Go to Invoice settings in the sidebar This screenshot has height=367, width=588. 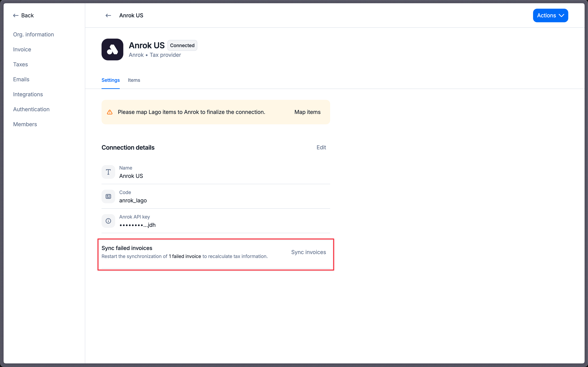point(22,49)
